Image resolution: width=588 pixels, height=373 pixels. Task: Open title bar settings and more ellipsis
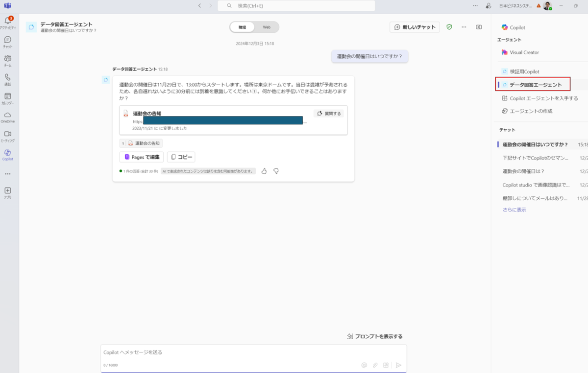click(x=475, y=5)
